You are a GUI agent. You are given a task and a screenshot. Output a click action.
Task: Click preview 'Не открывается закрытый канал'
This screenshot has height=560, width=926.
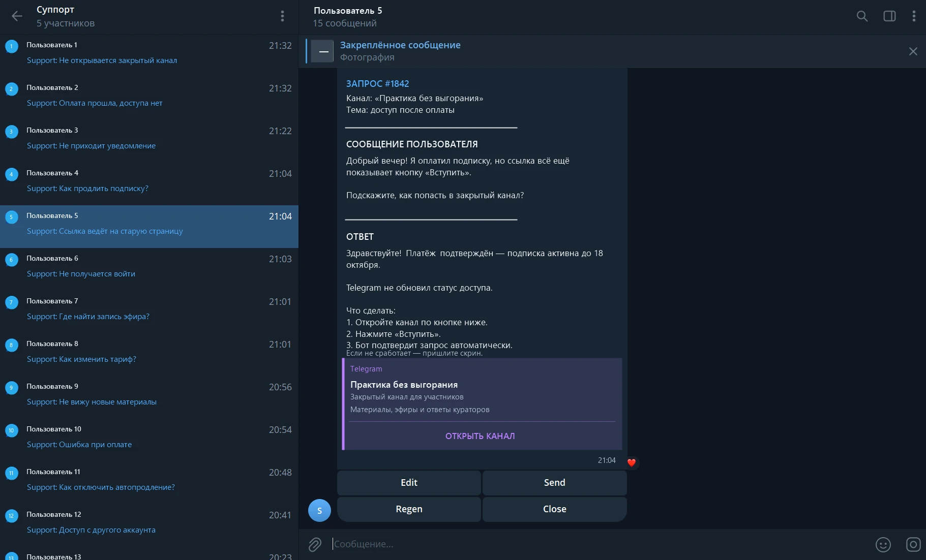click(118, 60)
